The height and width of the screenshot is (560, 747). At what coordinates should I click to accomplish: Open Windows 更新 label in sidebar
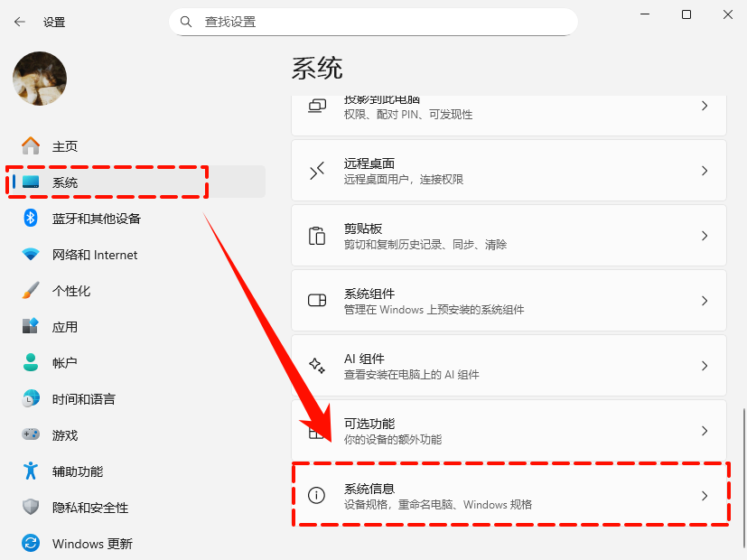(x=92, y=544)
